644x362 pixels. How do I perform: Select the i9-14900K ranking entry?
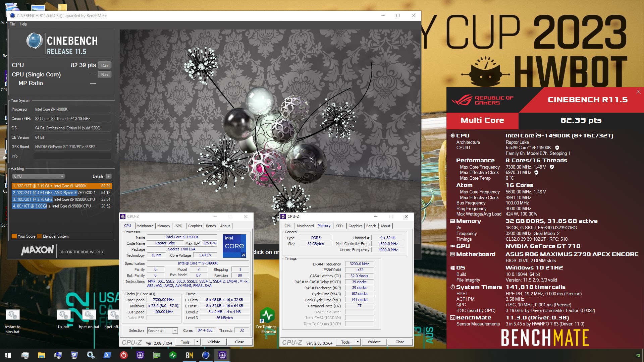click(x=62, y=186)
